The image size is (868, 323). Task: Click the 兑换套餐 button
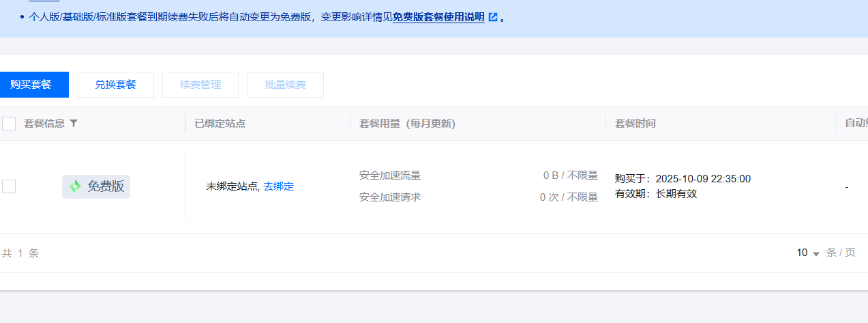point(116,85)
